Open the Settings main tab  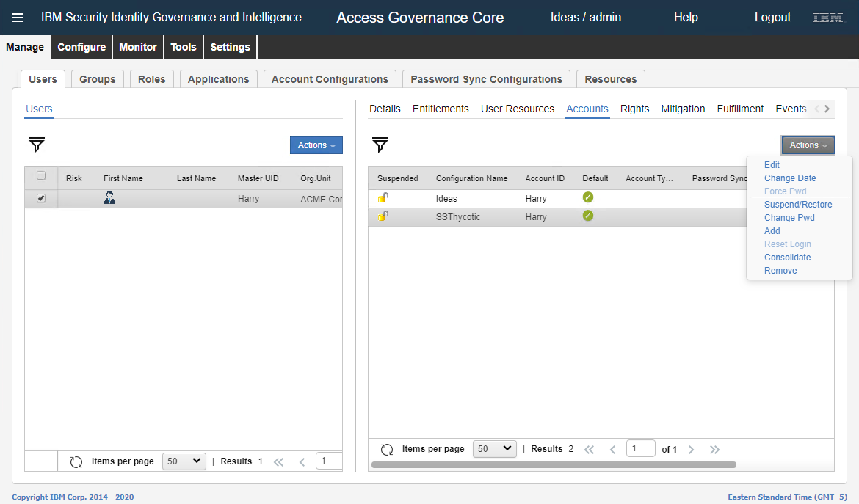tap(230, 47)
